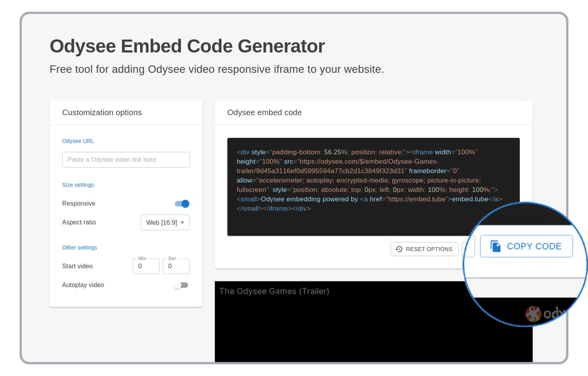Click the Odysee Embed Code Generator heading

pos(187,47)
